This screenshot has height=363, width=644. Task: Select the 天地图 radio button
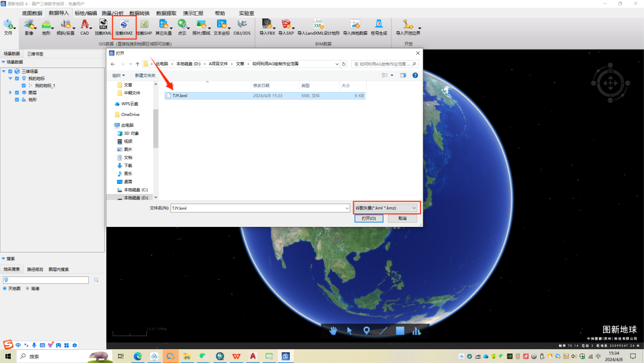coord(5,288)
